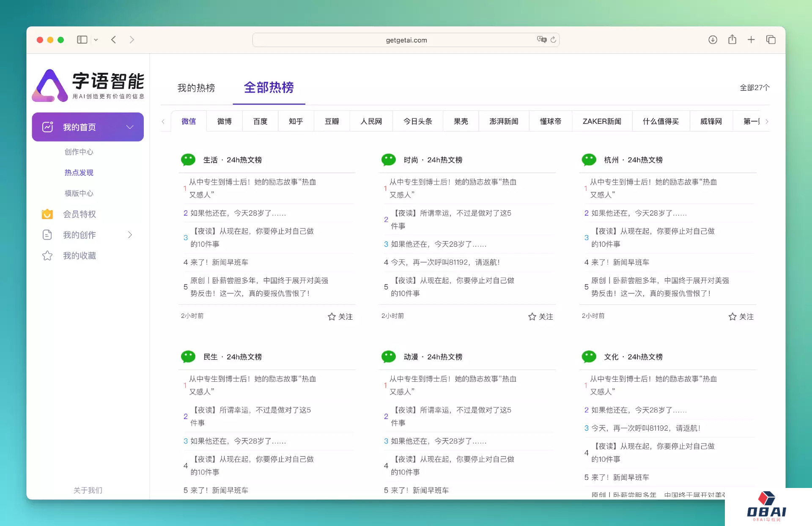Click the translate icon in address bar
This screenshot has width=812, height=526.
[541, 39]
